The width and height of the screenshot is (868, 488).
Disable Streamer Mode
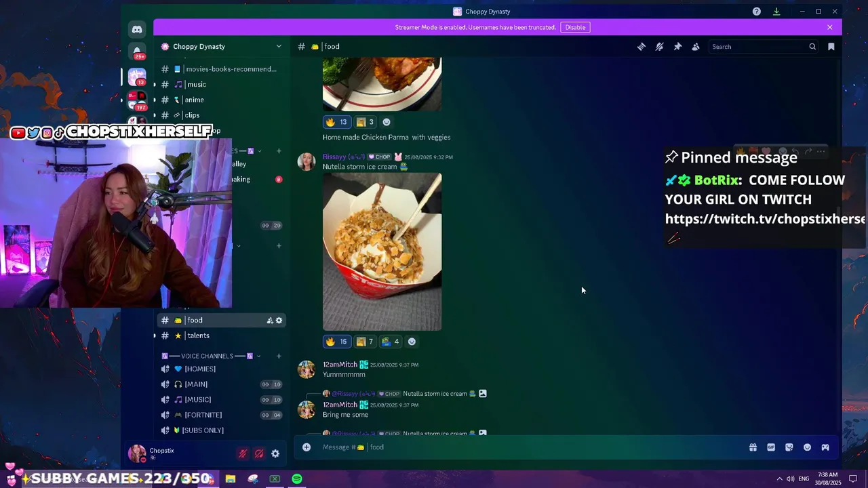click(575, 27)
